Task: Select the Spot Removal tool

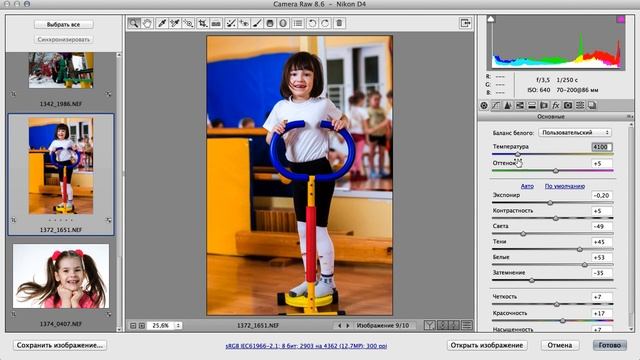Action: pos(231,23)
